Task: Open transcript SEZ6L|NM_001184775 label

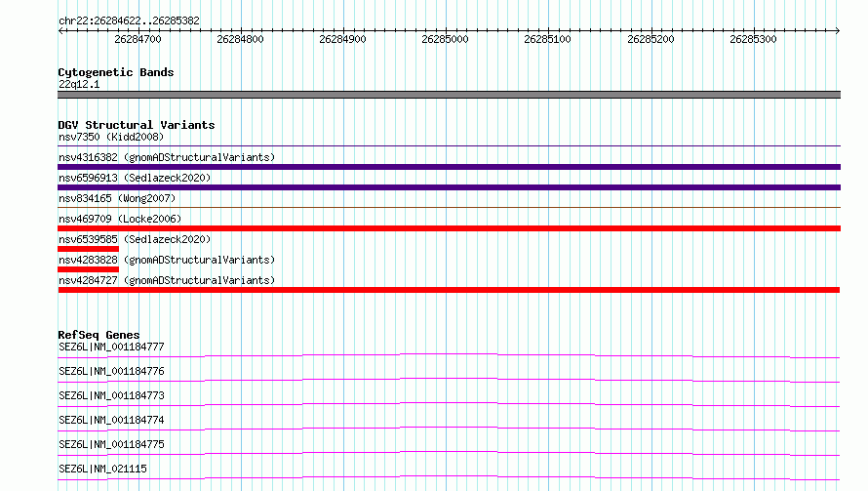Action: pos(111,444)
